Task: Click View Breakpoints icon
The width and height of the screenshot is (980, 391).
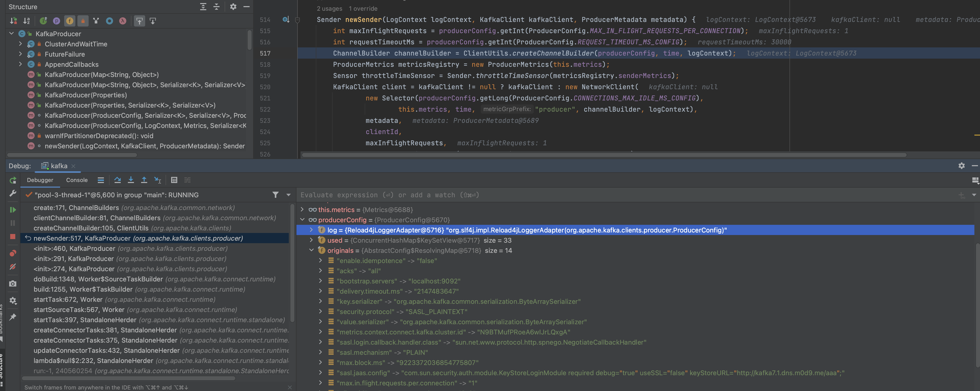Action: 13,253
